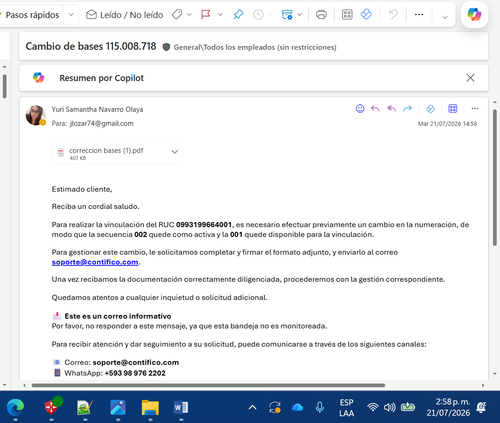Open the clock showing 2:58 p. m.
Screen dimensions: 500x423
(448, 407)
